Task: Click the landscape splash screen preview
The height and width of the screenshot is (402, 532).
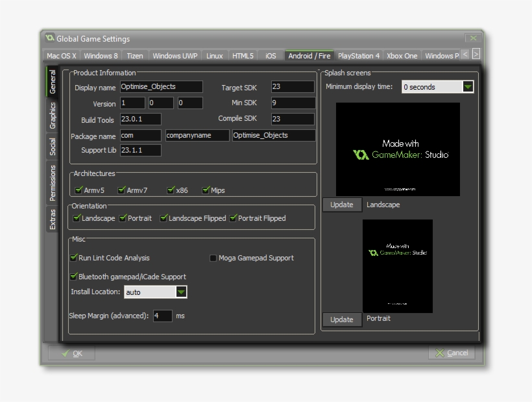Action: [398, 149]
